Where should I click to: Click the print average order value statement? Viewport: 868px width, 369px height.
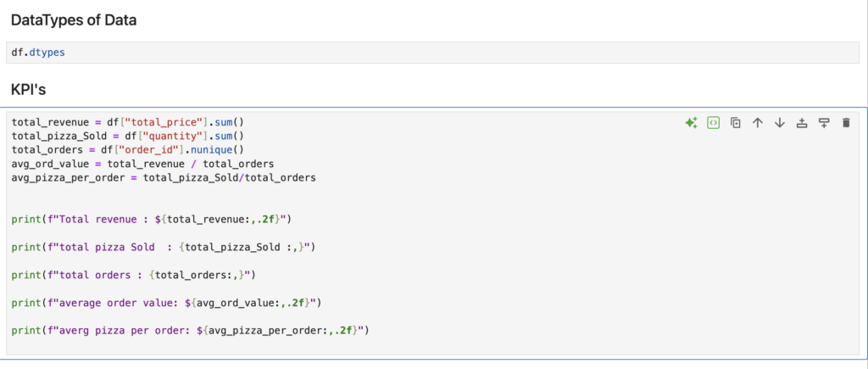166,302
